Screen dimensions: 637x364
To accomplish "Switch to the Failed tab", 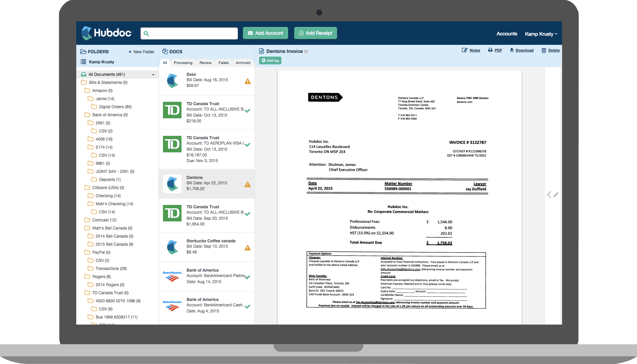I will [x=223, y=63].
